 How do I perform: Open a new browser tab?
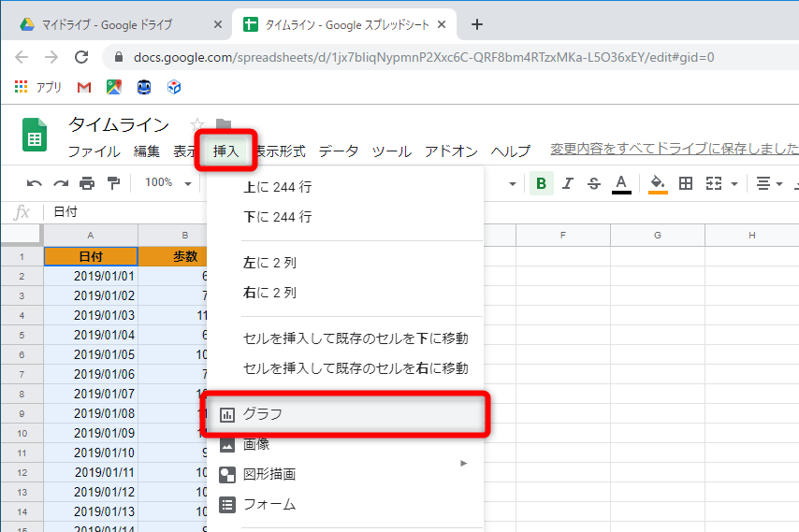[477, 24]
